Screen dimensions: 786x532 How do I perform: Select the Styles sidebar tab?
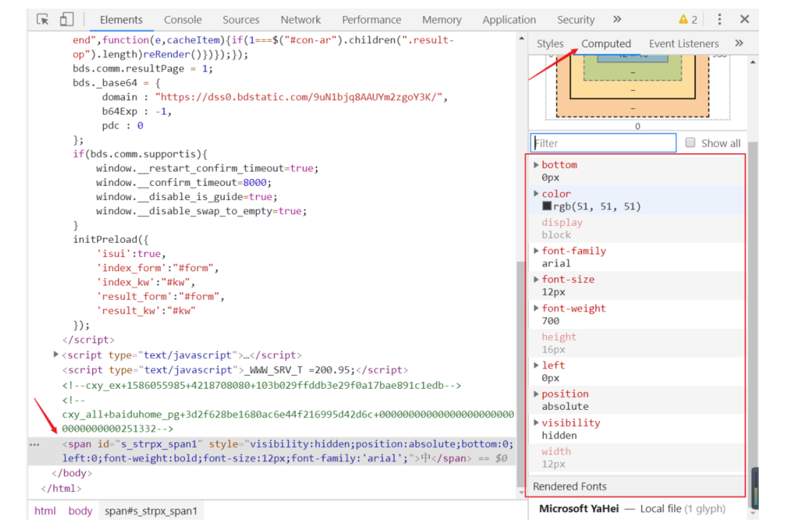tap(550, 44)
